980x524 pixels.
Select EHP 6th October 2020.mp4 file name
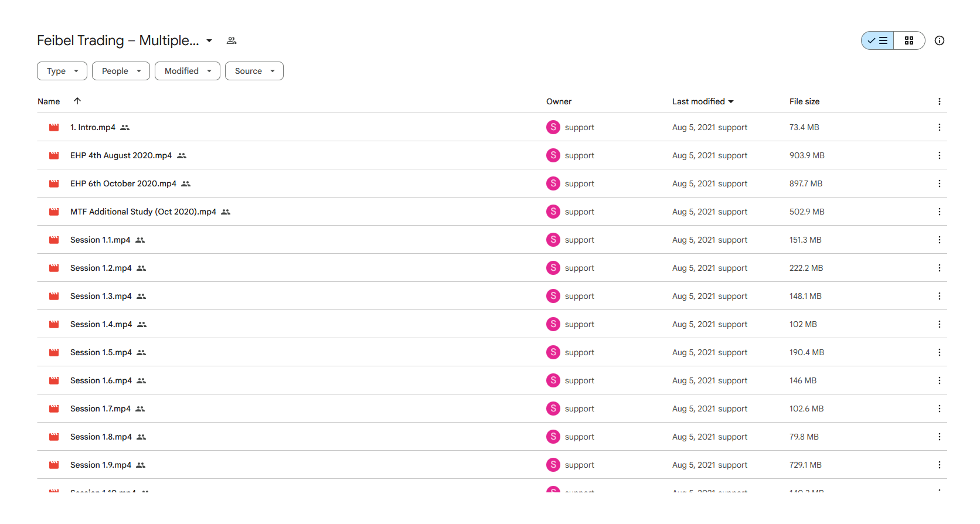[x=123, y=183]
